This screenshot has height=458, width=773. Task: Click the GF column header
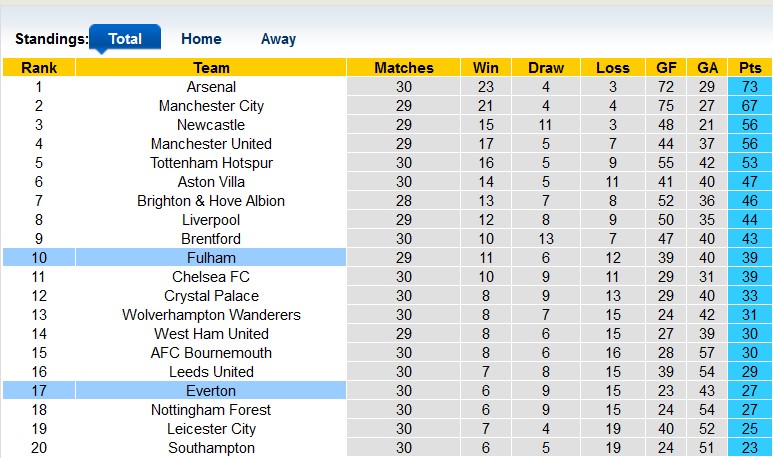pos(666,68)
